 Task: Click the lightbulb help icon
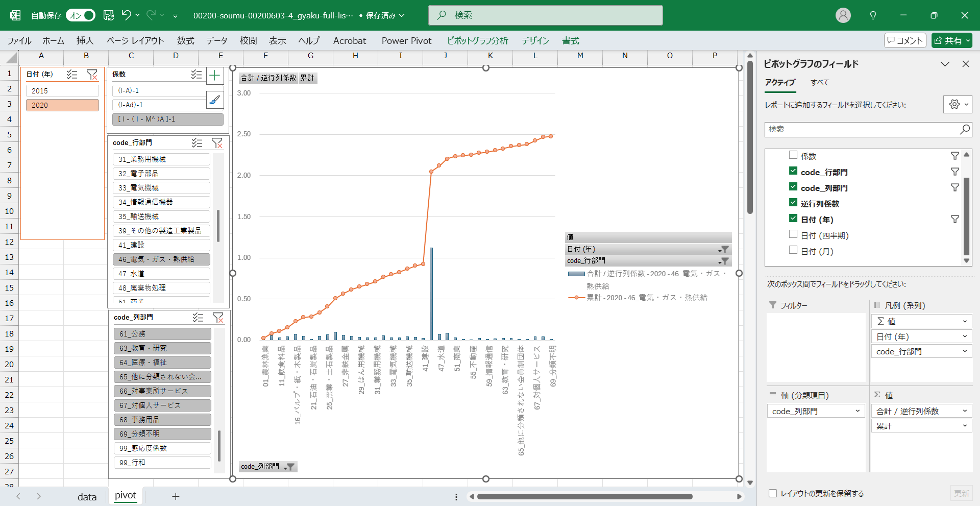(873, 15)
